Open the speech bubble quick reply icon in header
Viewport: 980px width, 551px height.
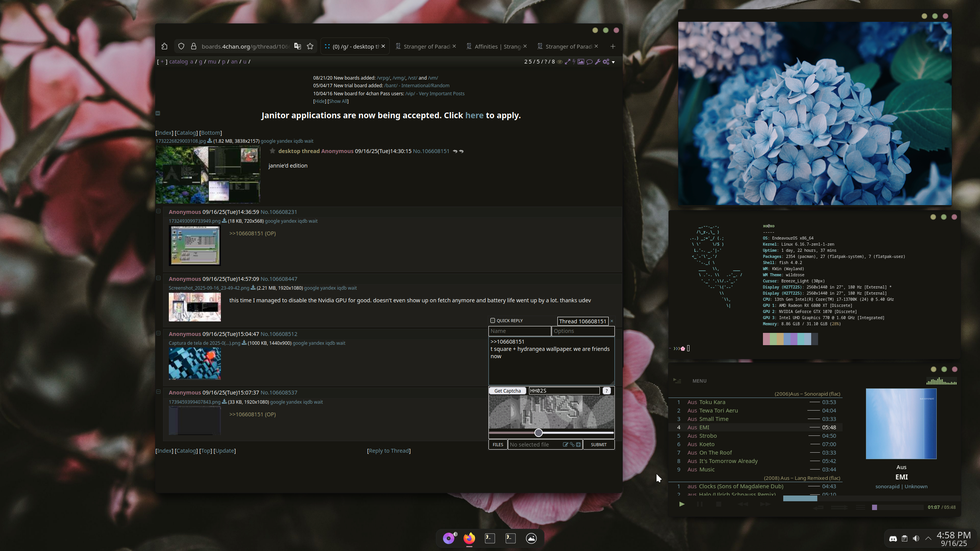click(x=590, y=62)
